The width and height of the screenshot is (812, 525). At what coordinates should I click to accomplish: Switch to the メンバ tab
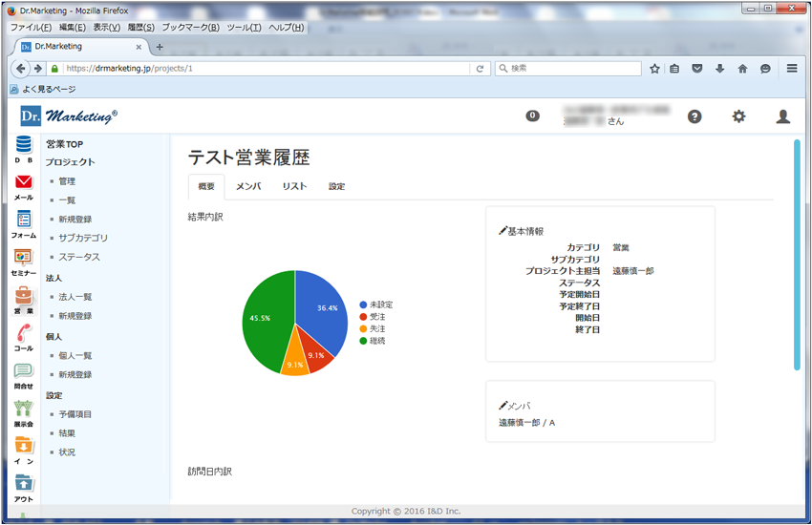pos(248,186)
